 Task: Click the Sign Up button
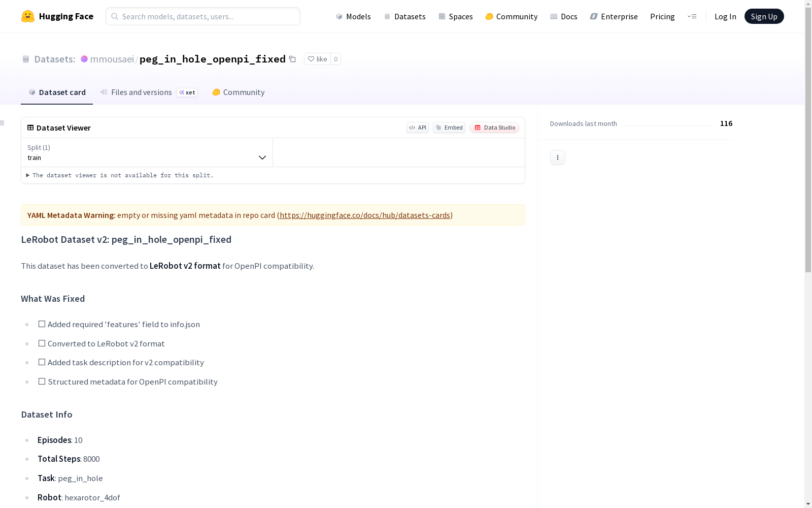(764, 16)
